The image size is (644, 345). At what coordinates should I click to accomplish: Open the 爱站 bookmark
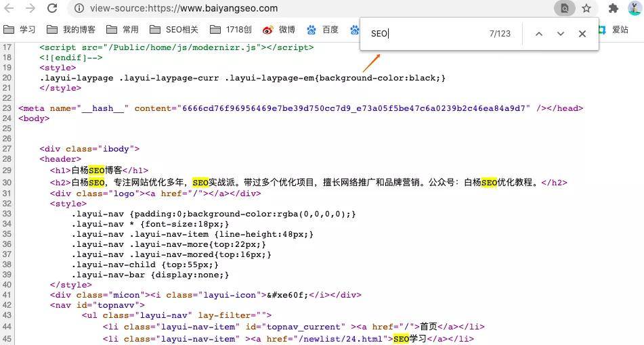point(614,30)
